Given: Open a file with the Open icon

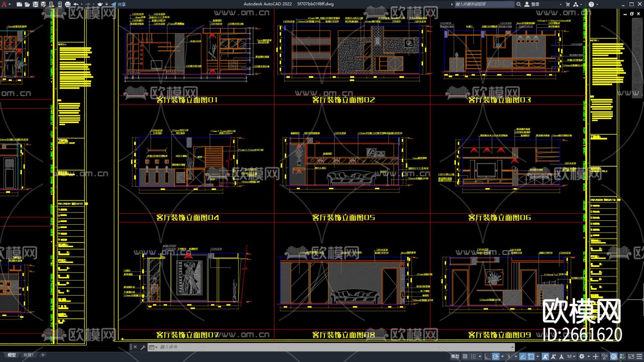Looking at the screenshot, I should 27,4.
